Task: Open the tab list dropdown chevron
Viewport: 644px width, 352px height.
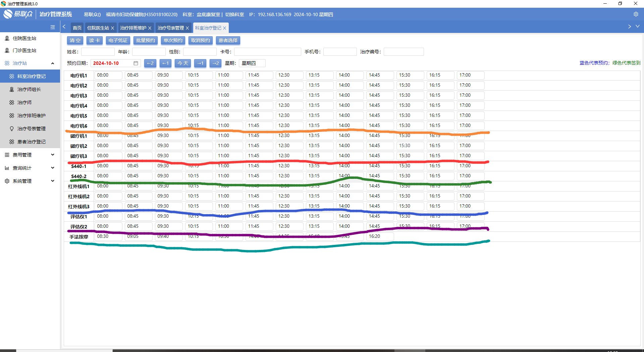Action: coord(638,26)
